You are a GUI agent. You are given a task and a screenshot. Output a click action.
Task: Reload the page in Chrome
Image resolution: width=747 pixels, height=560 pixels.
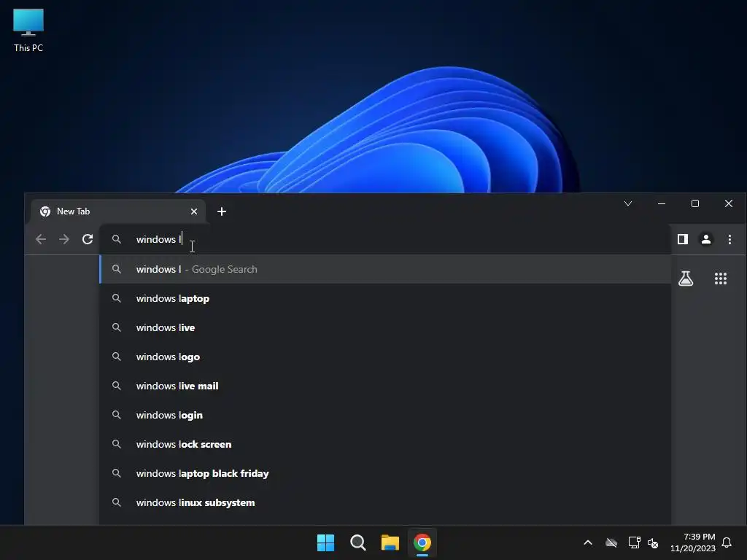click(88, 239)
